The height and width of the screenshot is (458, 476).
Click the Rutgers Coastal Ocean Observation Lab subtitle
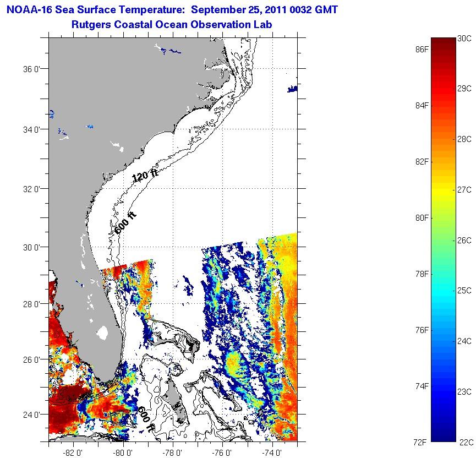tap(172, 25)
